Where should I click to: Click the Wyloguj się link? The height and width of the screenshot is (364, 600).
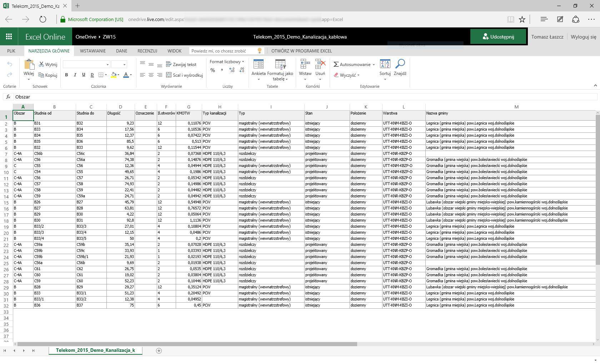[583, 37]
